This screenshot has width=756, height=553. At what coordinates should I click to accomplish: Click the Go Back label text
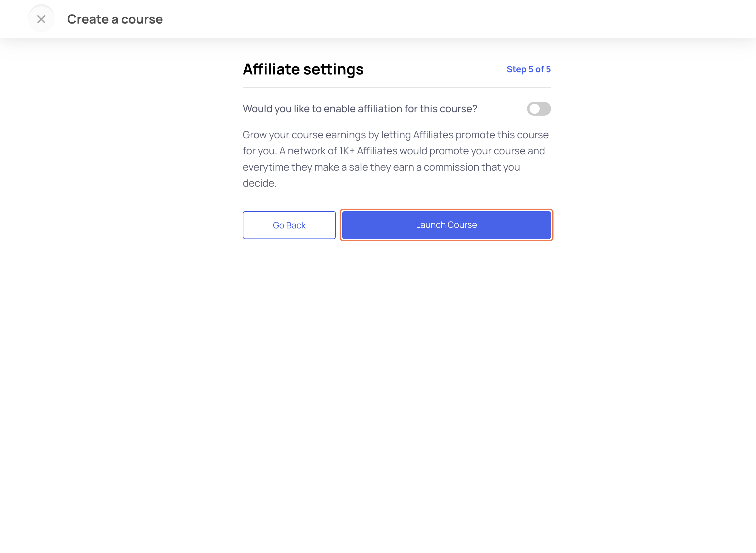pyautogui.click(x=289, y=225)
